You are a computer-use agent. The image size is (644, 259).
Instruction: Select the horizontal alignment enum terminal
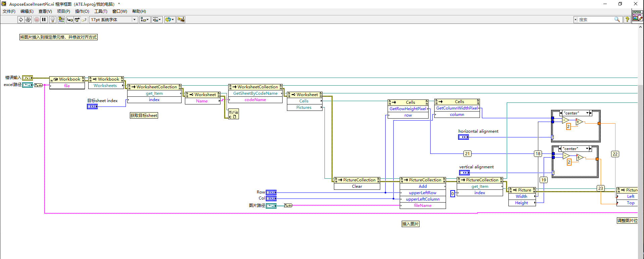[463, 137]
